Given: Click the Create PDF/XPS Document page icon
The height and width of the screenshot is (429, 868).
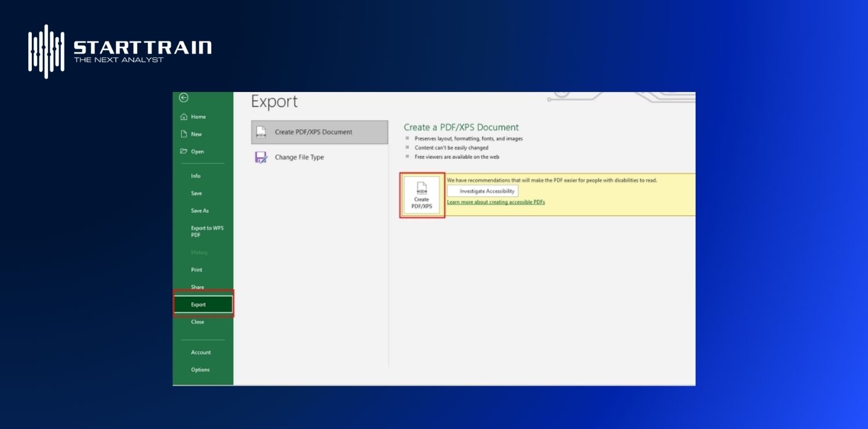Looking at the screenshot, I should 261,132.
